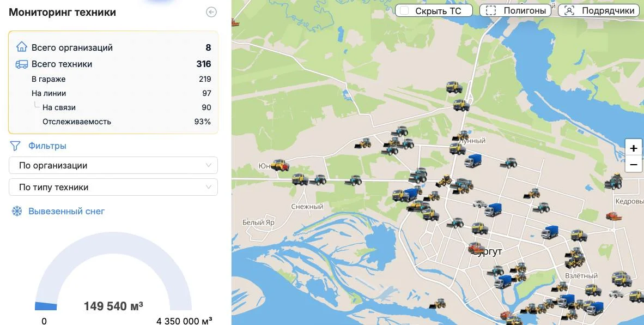Screen dimensions: 644x325
Task: Click the snowflake icon beside Вывезенный снег
Action: click(x=16, y=212)
